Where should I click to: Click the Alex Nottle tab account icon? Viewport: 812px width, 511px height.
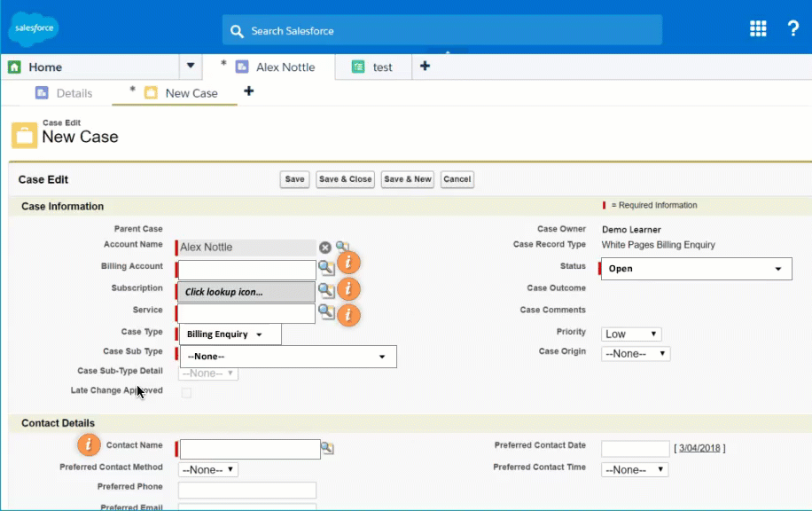pyautogui.click(x=242, y=67)
